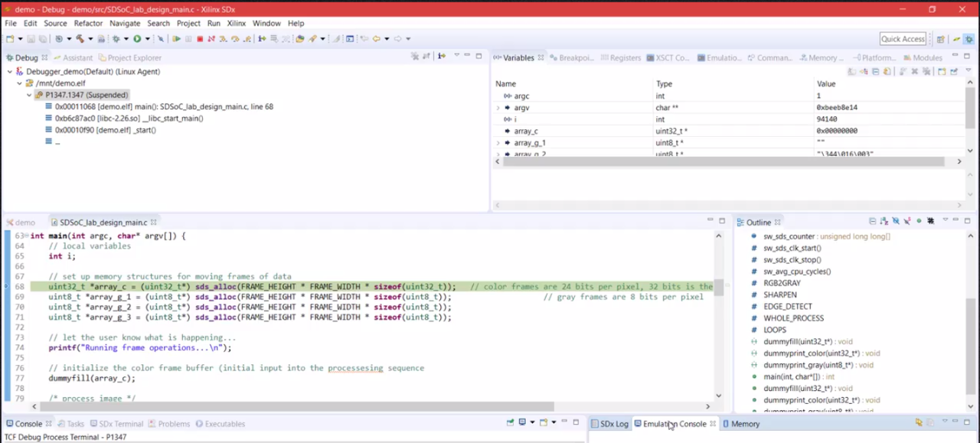Open the Variables view menu dropdown
This screenshot has height=443, width=980.
click(968, 70)
